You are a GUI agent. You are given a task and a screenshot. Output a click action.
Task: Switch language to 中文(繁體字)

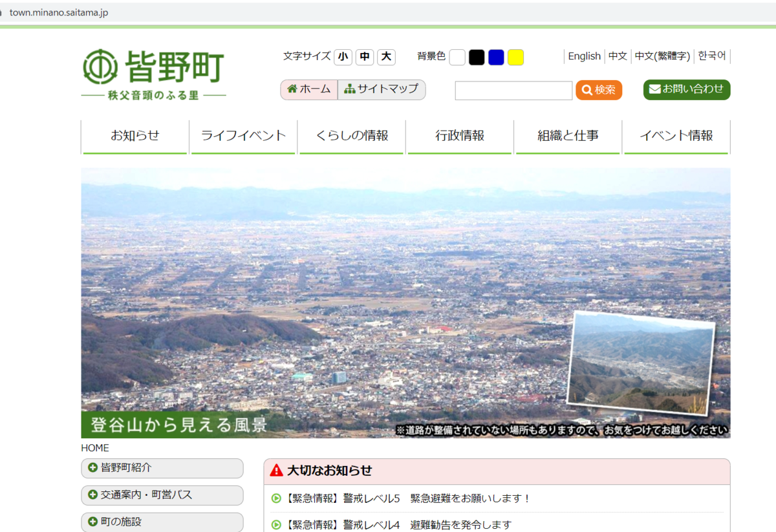pyautogui.click(x=662, y=56)
